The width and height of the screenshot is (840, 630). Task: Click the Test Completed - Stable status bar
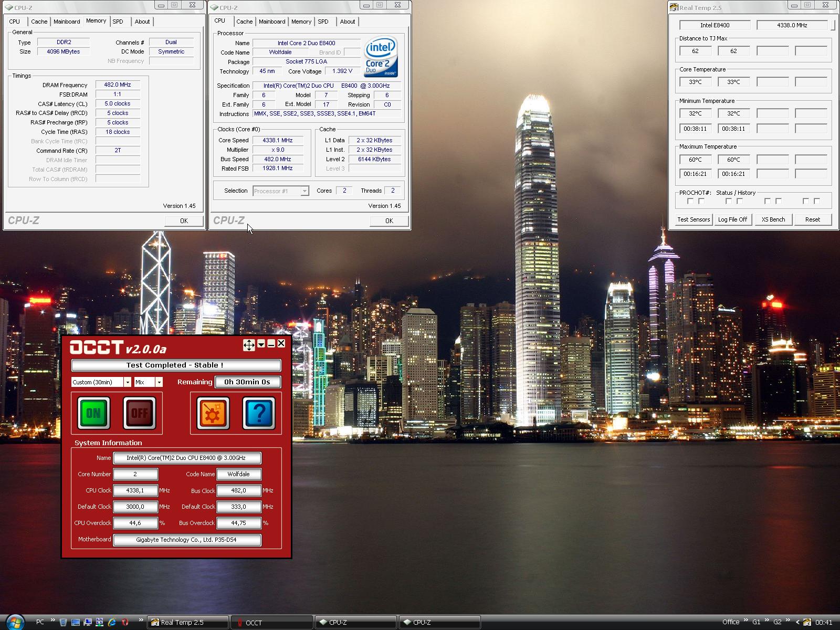pos(176,365)
